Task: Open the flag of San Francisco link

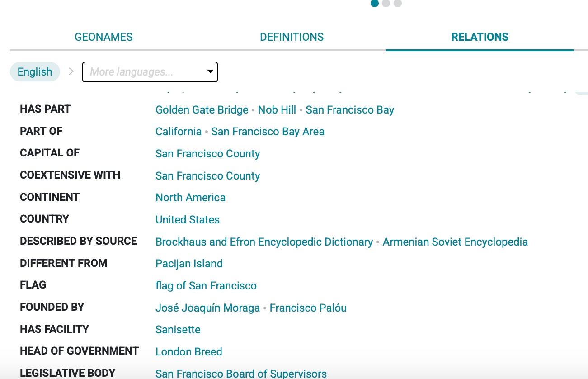Action: [x=206, y=286]
